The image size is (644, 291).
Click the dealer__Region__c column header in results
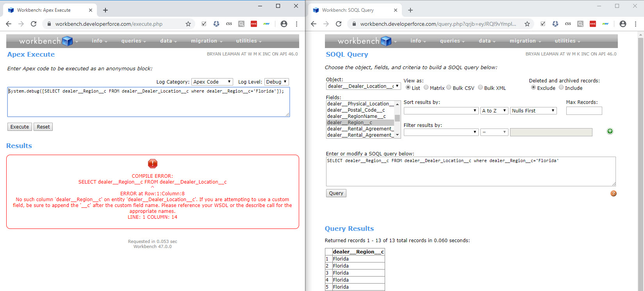359,252
